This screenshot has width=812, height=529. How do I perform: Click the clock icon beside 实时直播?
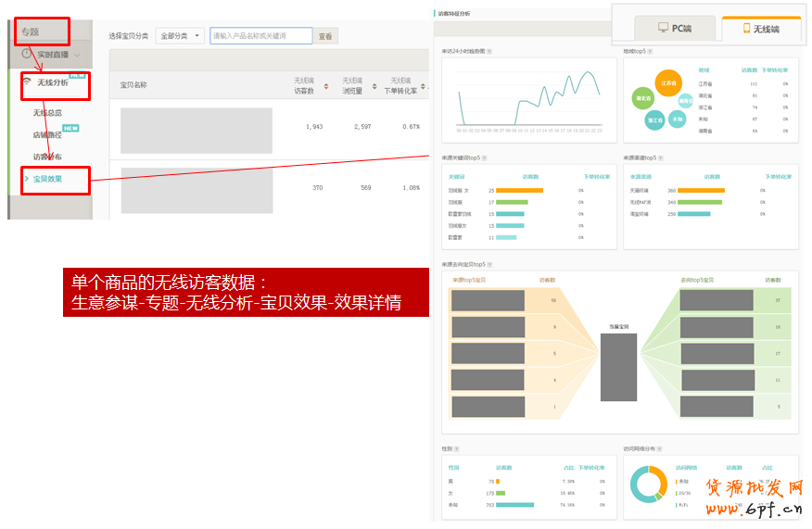[27, 56]
